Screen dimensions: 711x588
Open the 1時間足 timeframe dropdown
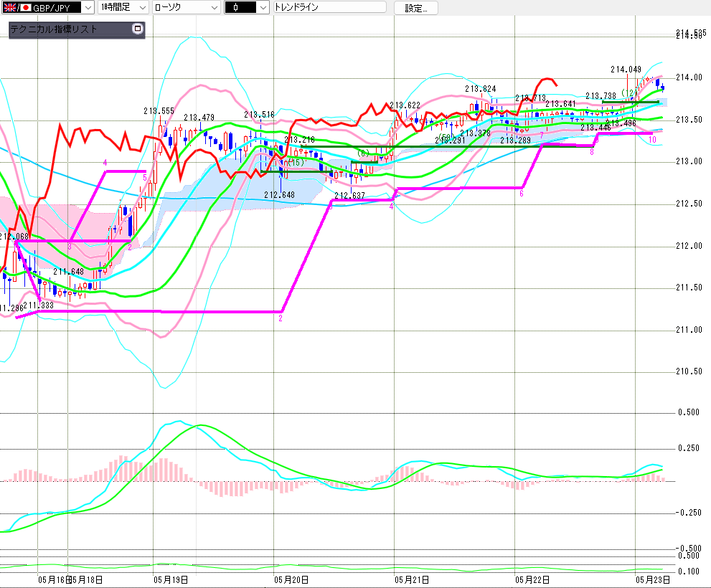(123, 8)
